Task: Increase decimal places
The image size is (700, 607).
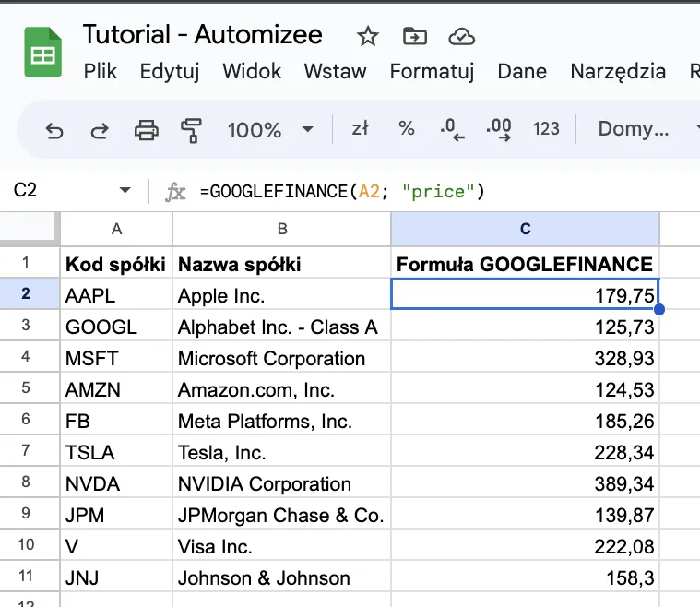Action: [x=499, y=129]
